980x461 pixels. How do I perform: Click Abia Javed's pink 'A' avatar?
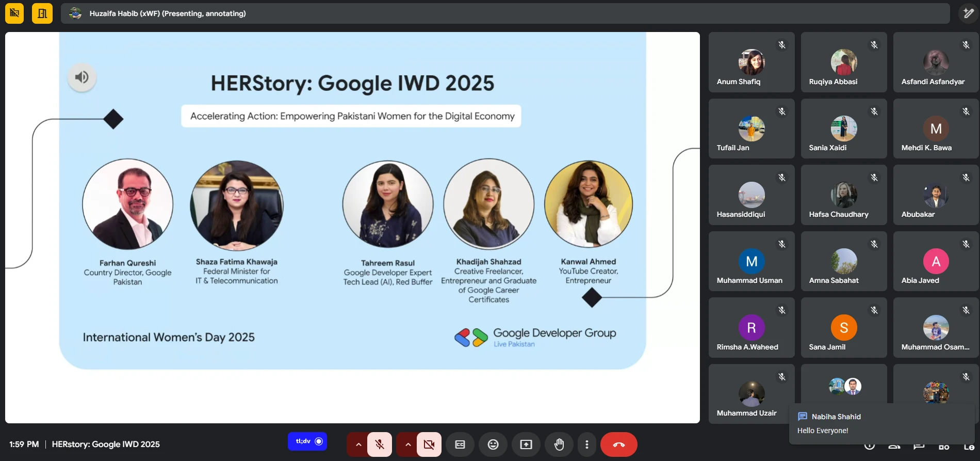[x=936, y=261]
